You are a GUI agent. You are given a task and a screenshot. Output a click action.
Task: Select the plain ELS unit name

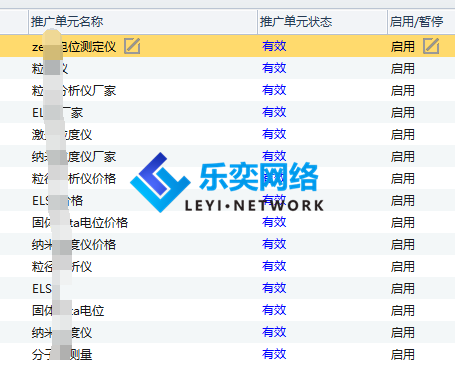point(42,288)
